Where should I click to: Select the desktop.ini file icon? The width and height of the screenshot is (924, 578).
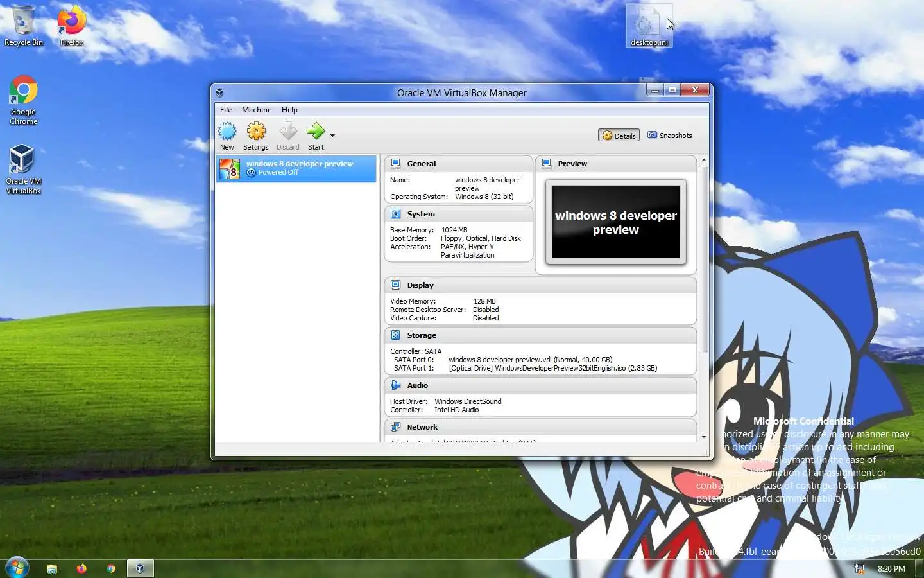[x=649, y=26]
